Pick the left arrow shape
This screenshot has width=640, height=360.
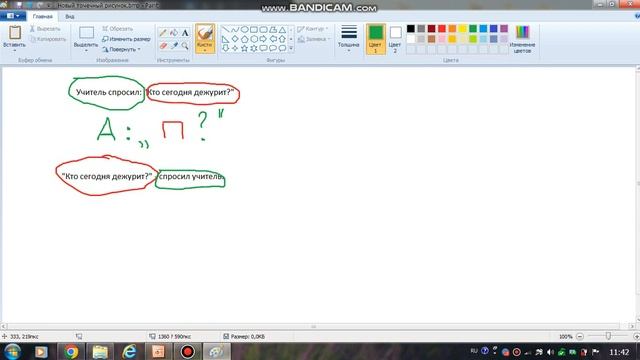click(x=272, y=39)
